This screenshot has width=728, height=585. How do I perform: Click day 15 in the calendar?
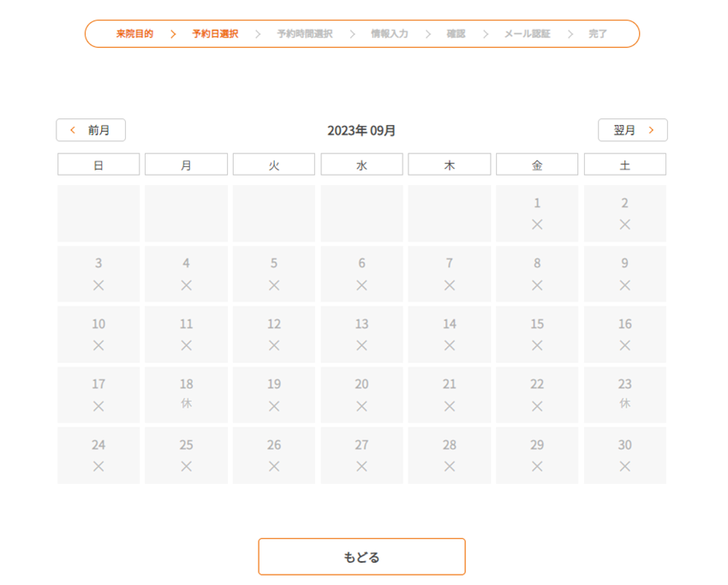pos(537,334)
